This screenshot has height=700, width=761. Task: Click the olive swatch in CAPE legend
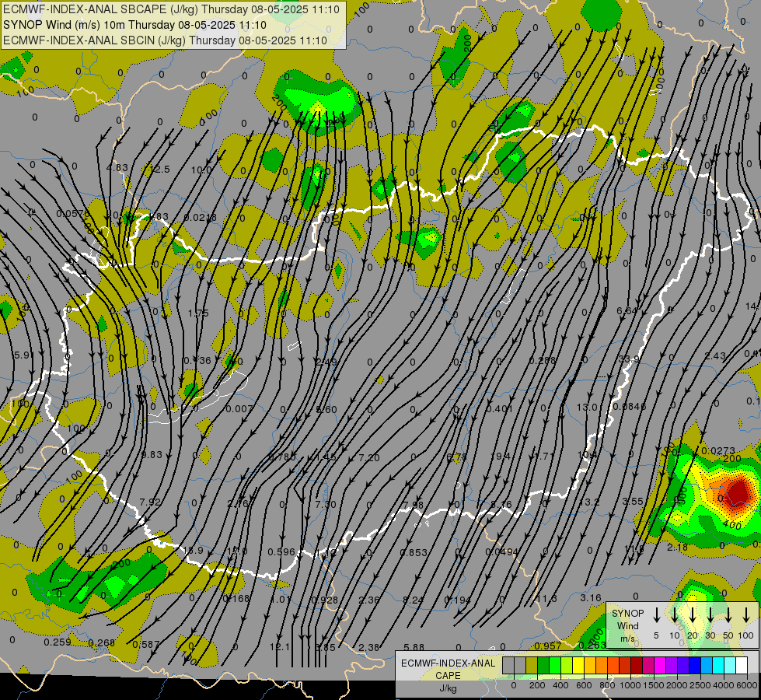pos(532,666)
